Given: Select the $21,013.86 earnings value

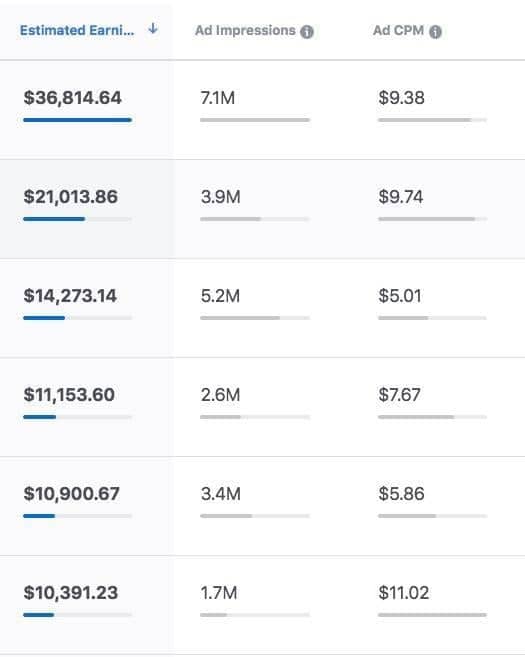Looking at the screenshot, I should click(x=71, y=197).
